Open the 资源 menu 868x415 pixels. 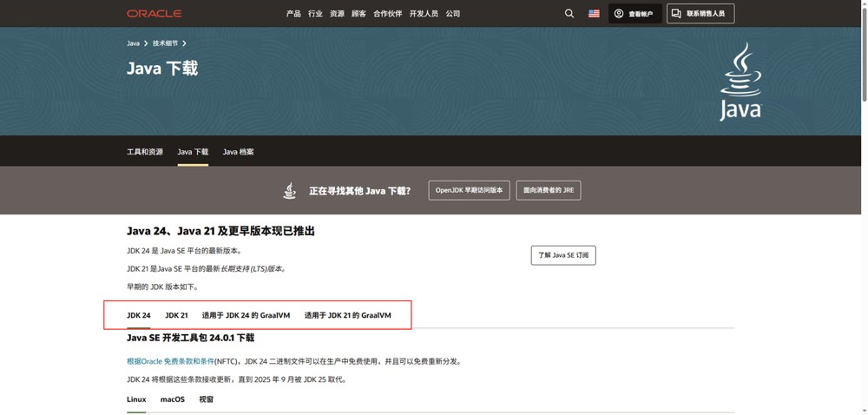pos(337,13)
